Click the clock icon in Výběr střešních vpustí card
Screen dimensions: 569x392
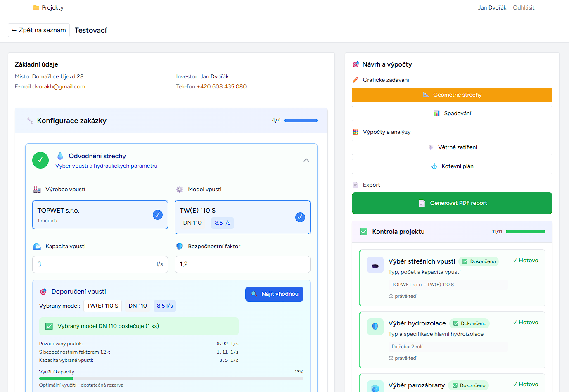(391, 296)
